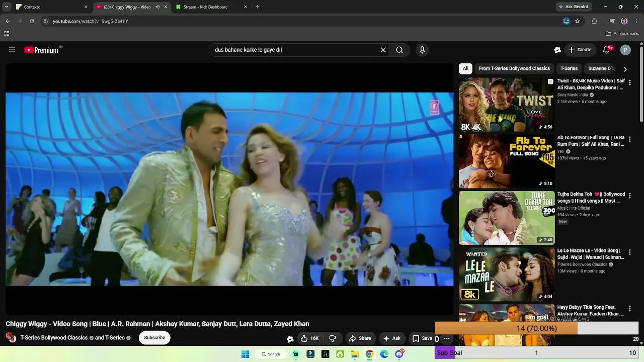The height and width of the screenshot is (362, 644).
Task: Open Microsoft Edge from the taskbar
Action: click(x=384, y=354)
